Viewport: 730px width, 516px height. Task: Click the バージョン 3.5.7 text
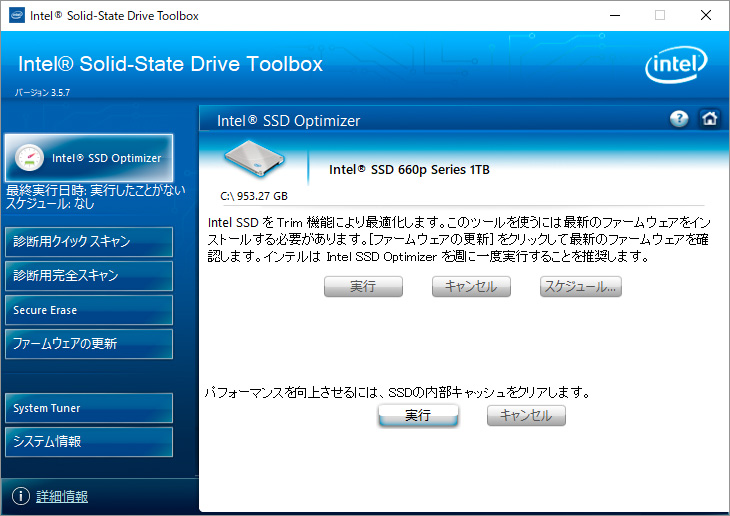coord(42,92)
